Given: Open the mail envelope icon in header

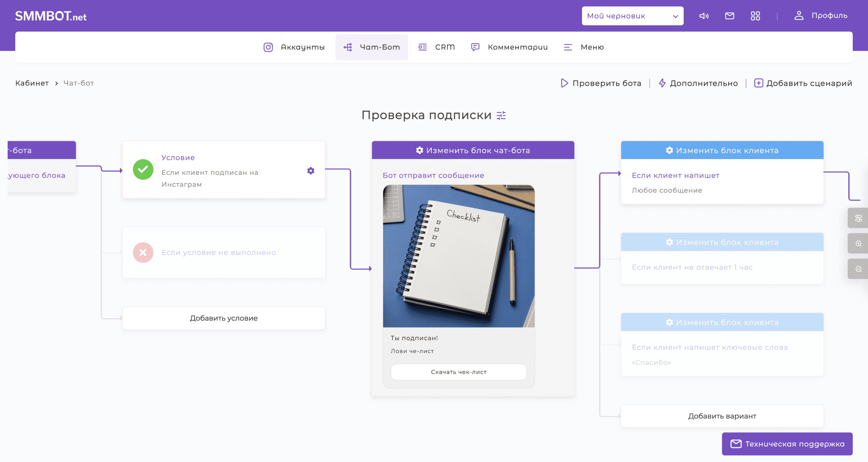Looking at the screenshot, I should pos(729,16).
